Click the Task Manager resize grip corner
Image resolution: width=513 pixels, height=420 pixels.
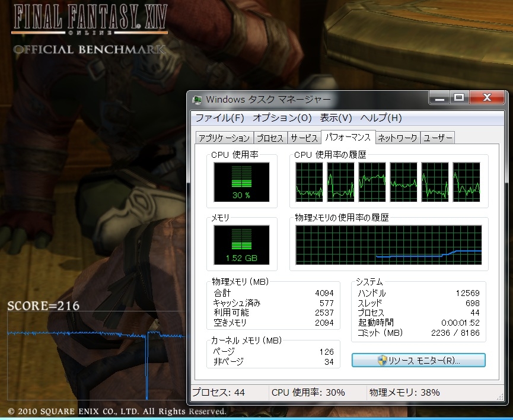point(500,397)
